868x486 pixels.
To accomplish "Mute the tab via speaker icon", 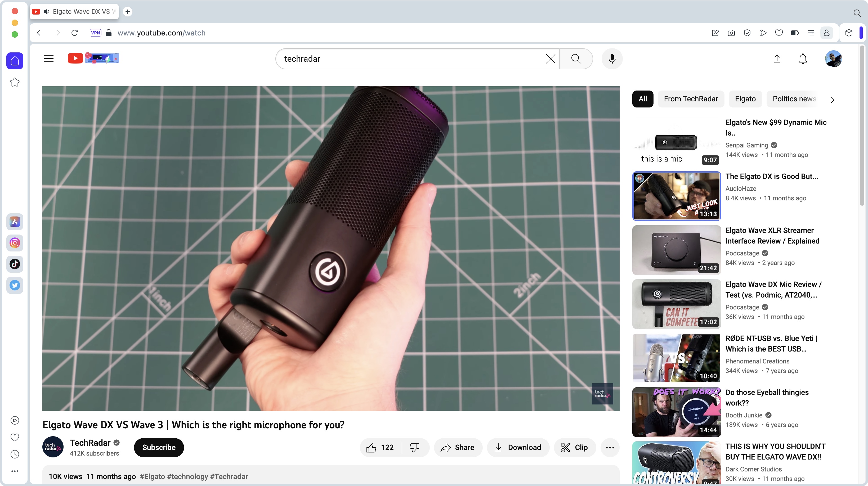I will (47, 11).
